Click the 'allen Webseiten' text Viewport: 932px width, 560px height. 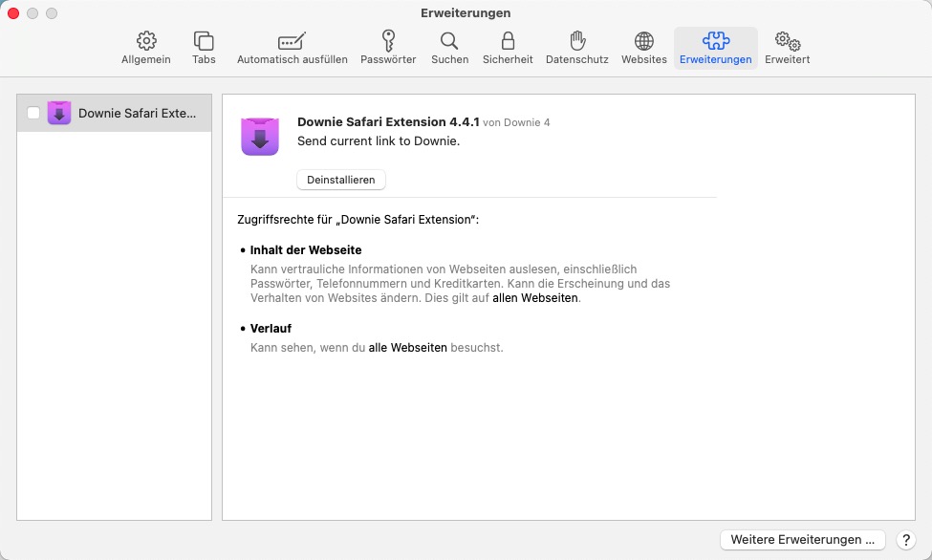[x=535, y=298]
